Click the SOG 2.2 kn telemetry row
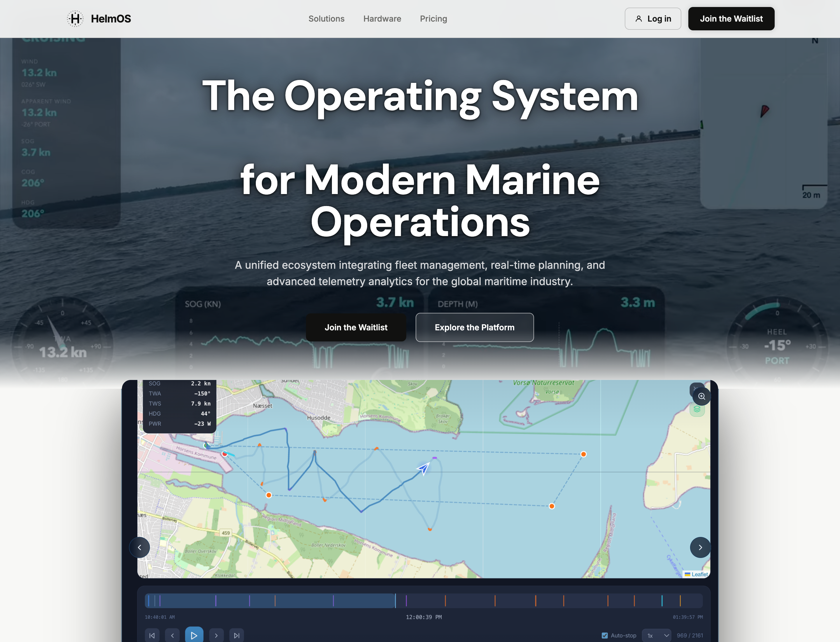Image resolution: width=840 pixels, height=642 pixels. click(x=180, y=383)
